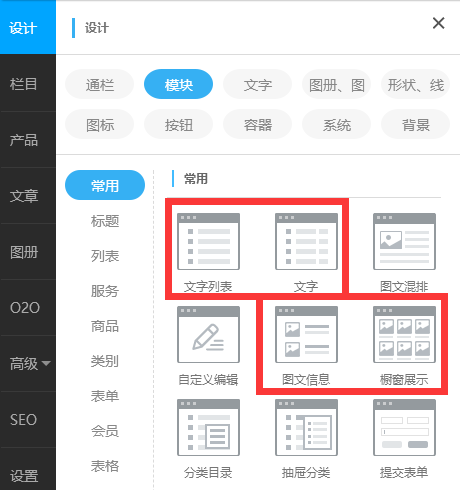Select the 文字 module icon

coord(306,242)
